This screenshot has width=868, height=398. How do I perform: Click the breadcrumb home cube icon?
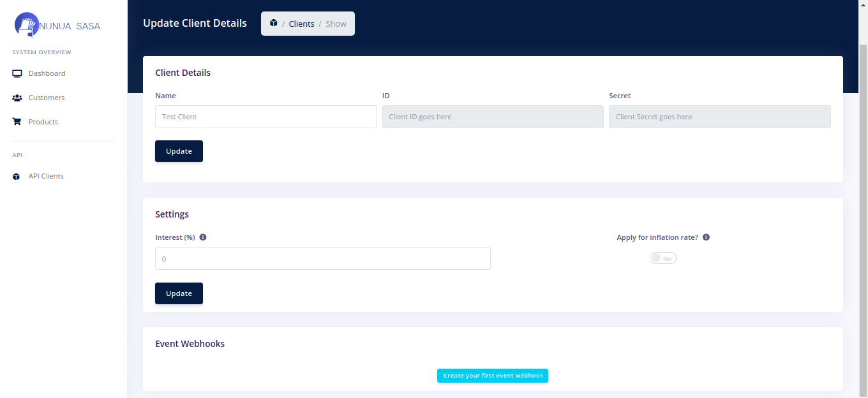click(x=274, y=24)
